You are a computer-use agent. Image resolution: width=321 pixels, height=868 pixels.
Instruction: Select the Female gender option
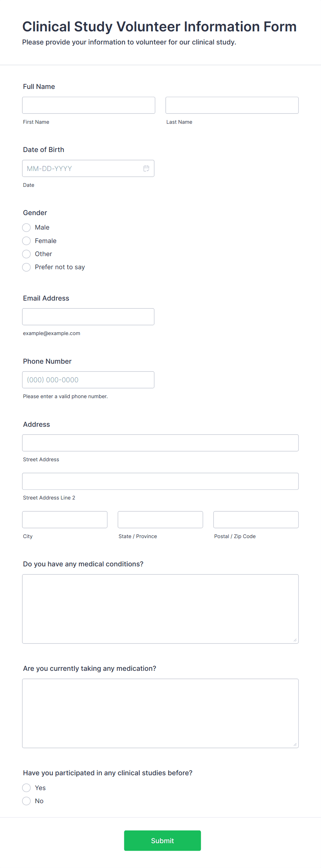tap(26, 241)
